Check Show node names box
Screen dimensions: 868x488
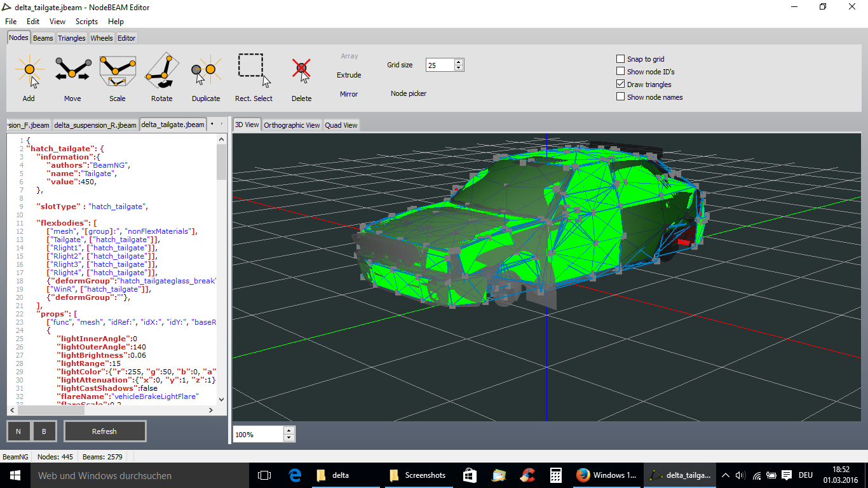coord(621,97)
